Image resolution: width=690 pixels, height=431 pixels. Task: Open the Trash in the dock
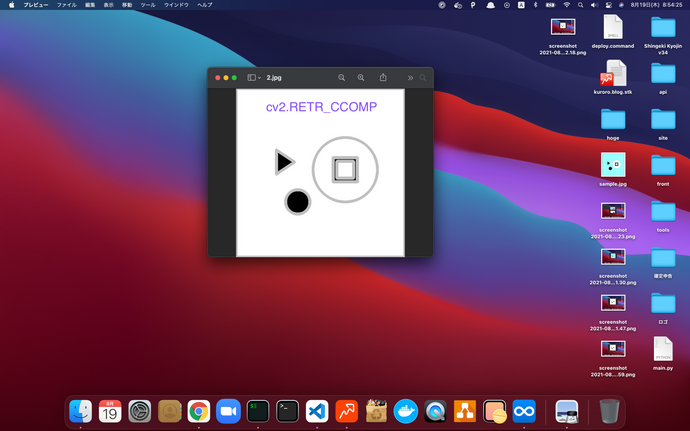click(x=608, y=410)
